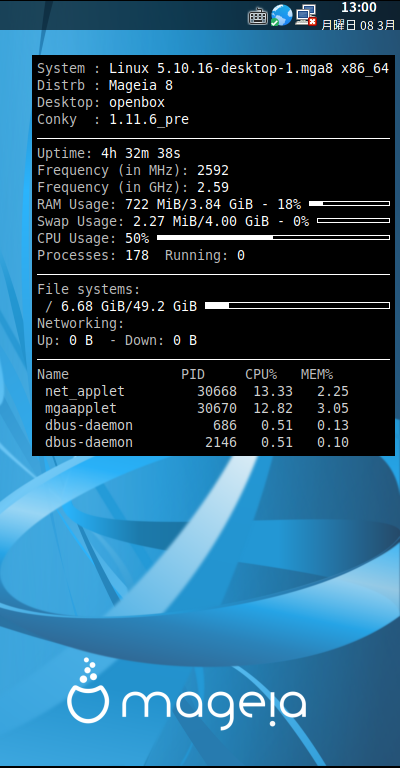Click the Uptime 4h 32m 38s value
This screenshot has width=400, height=768.
[141, 153]
